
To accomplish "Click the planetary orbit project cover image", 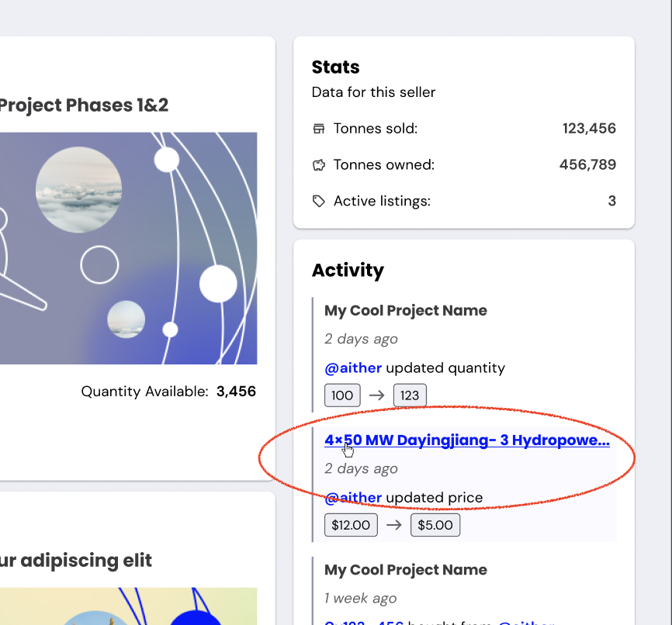I will coord(129,248).
